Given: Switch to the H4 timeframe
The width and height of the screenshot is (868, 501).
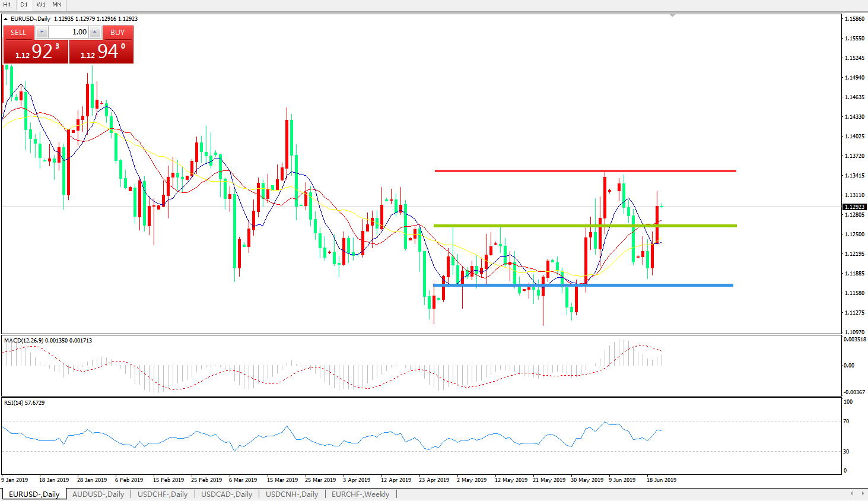Looking at the screenshot, I should click(8, 5).
